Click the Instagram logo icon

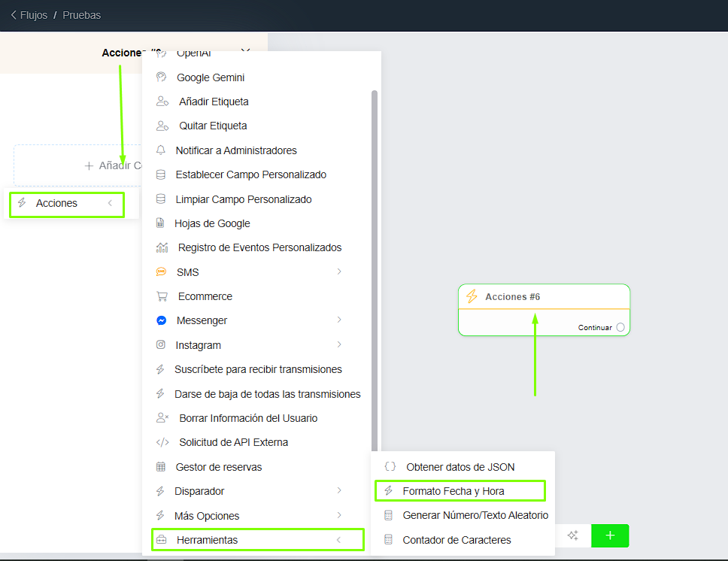[161, 345]
